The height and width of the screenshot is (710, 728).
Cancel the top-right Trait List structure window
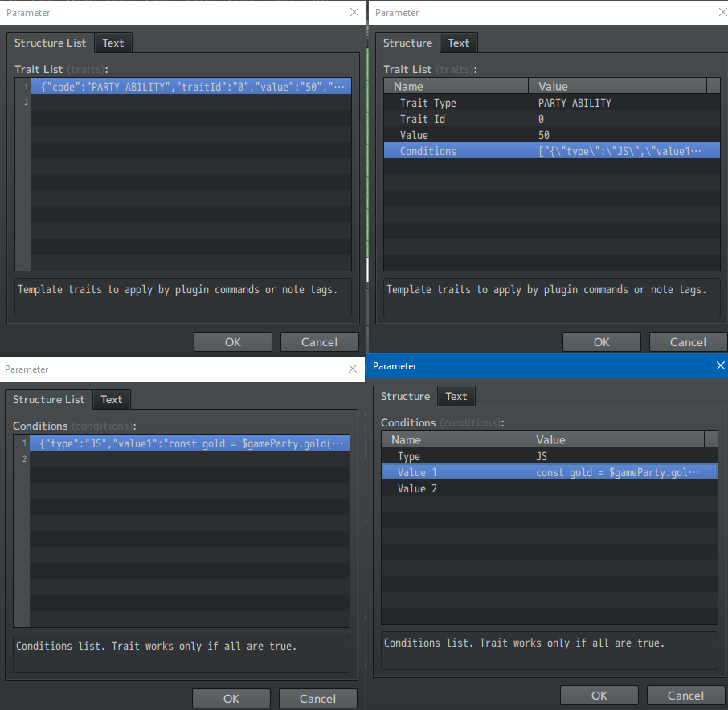pyautogui.click(x=688, y=342)
